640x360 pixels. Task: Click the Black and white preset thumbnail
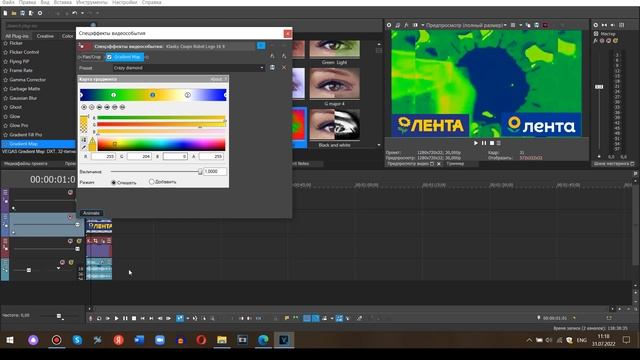tap(334, 124)
